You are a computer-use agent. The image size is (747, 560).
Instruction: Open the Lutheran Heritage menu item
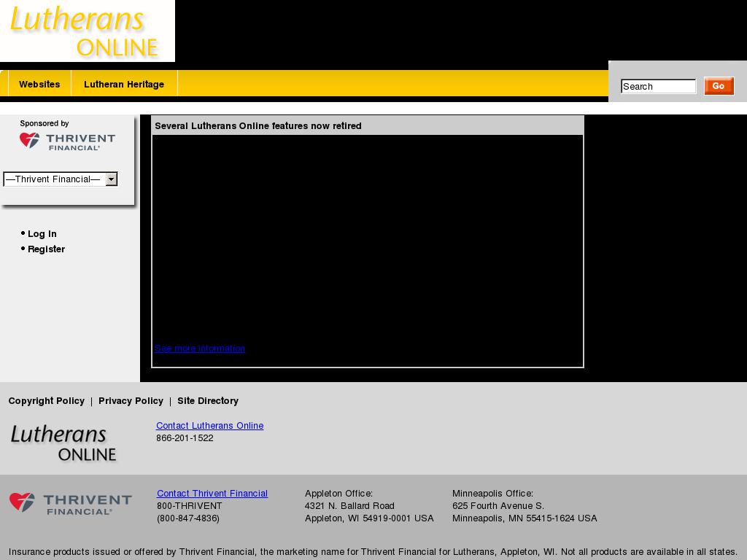click(x=124, y=85)
